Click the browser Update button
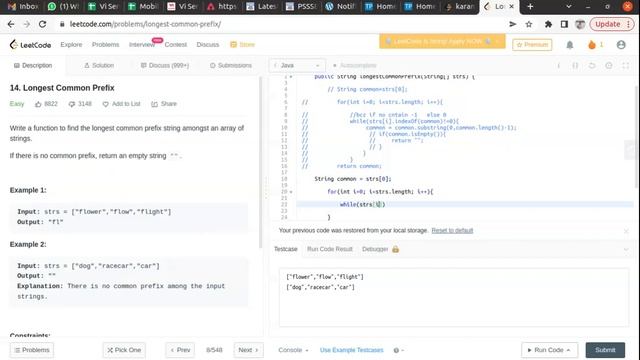 tap(611, 24)
